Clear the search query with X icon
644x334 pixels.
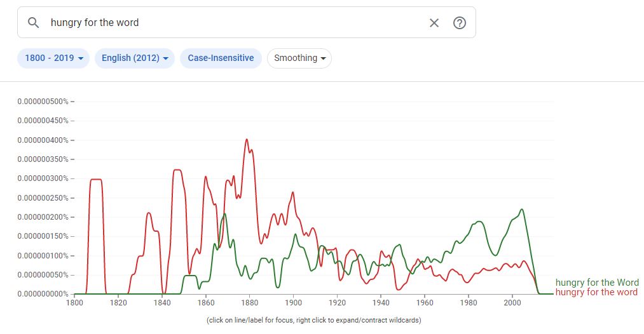434,23
